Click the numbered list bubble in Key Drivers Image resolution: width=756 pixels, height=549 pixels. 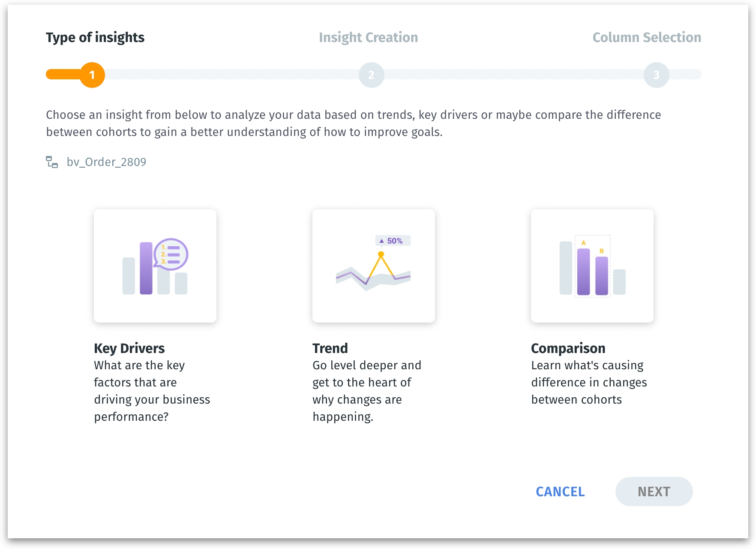(x=171, y=254)
